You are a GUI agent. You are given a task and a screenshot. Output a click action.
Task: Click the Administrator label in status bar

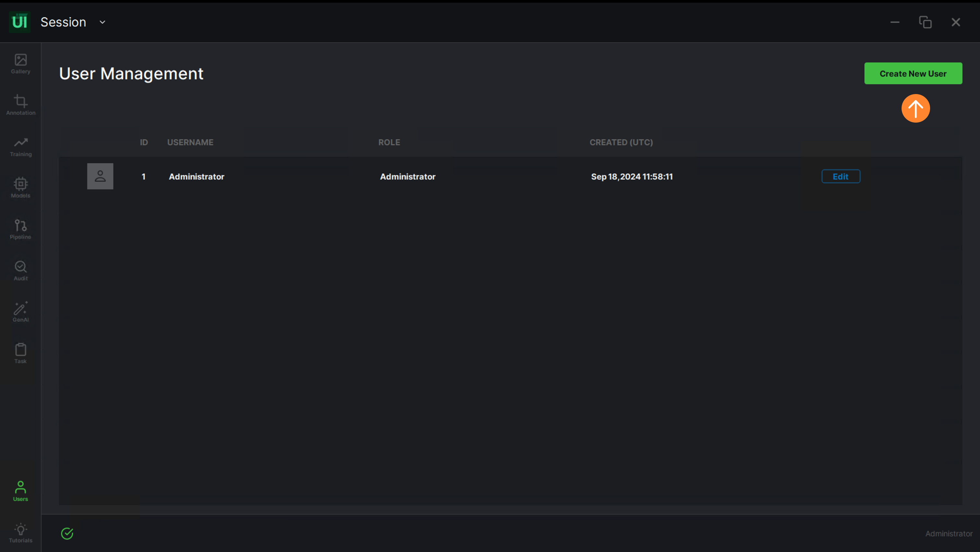point(949,533)
